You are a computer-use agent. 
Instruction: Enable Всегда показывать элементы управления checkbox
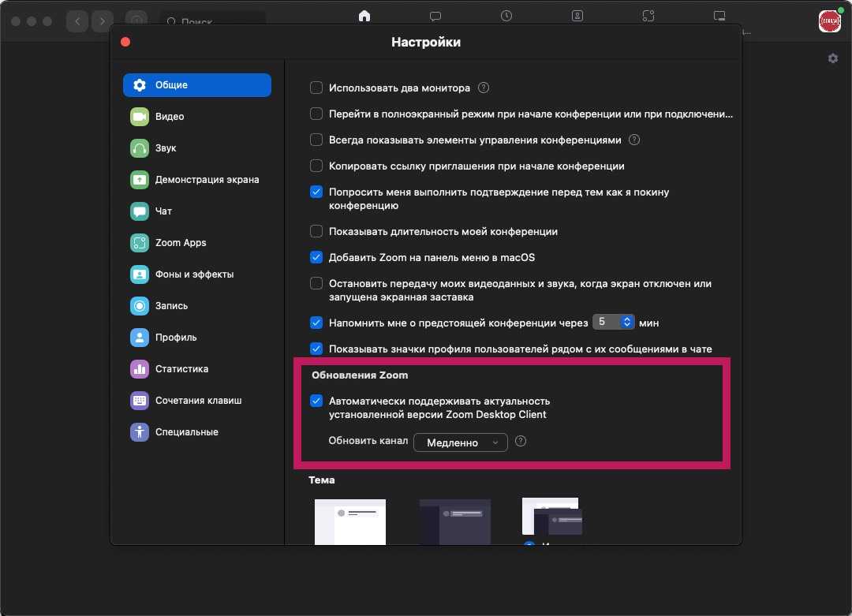(316, 140)
